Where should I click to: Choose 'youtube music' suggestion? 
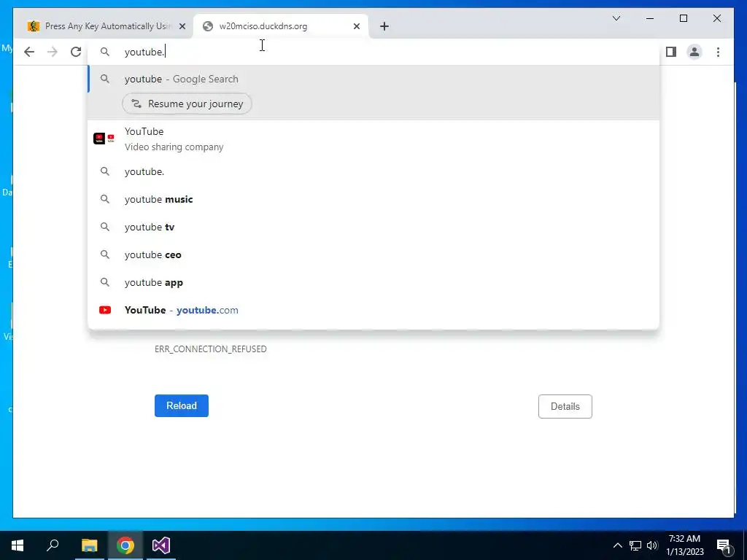pos(373,199)
